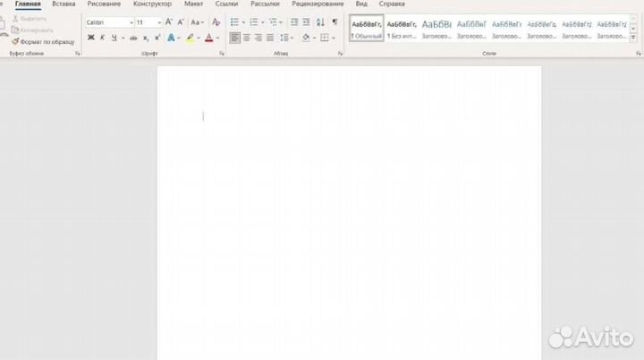
Task: Toggle underline (Ч) formatting
Action: pos(114,38)
